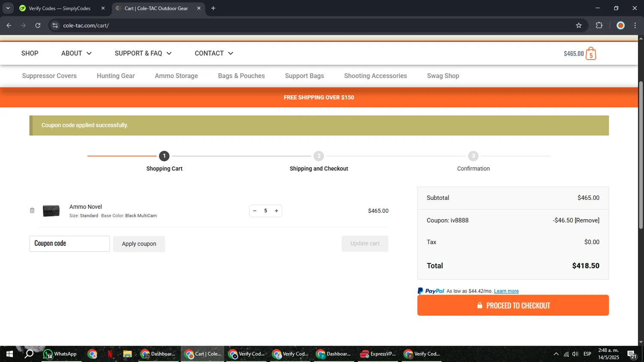Click the Coupon code input field
Screen dimensions: 644x362
pyautogui.click(x=70, y=244)
